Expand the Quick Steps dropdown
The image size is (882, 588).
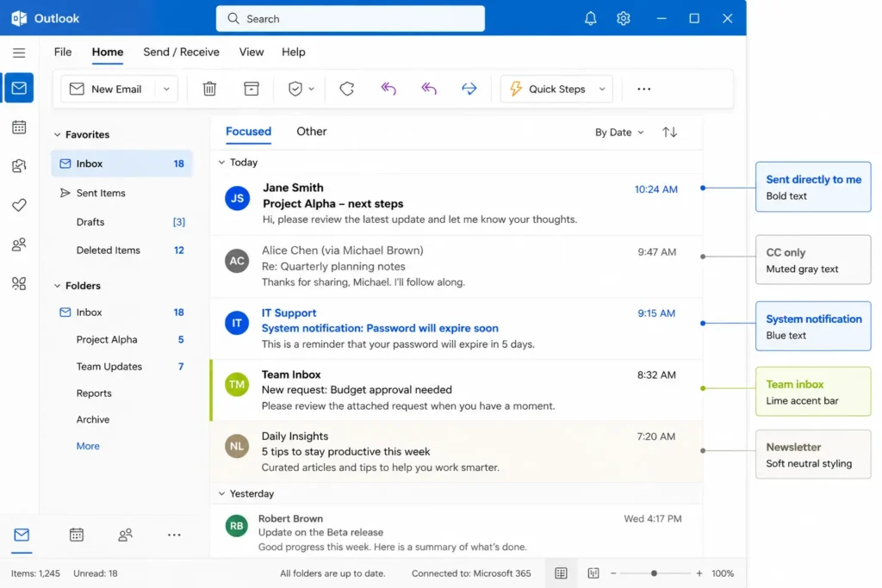tap(602, 89)
